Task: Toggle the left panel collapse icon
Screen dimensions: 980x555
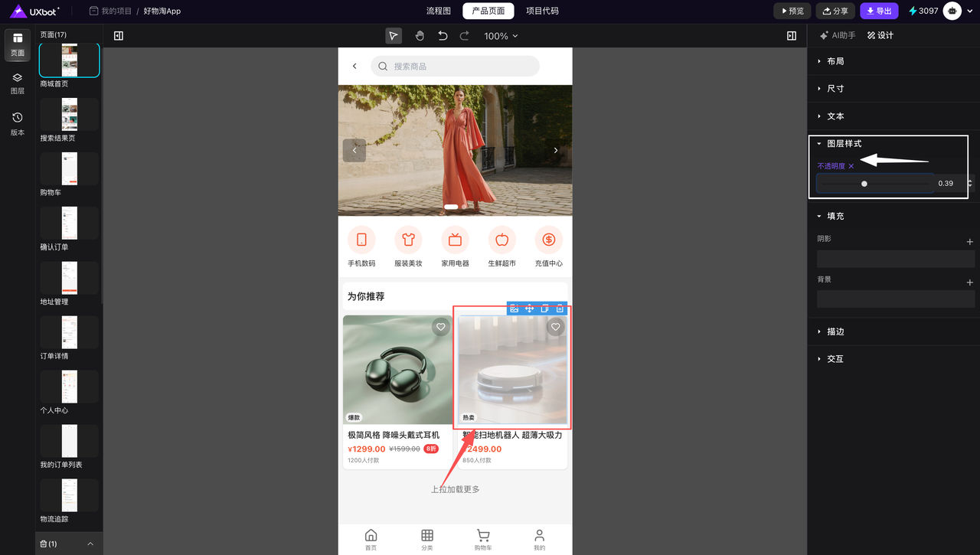Action: [119, 36]
